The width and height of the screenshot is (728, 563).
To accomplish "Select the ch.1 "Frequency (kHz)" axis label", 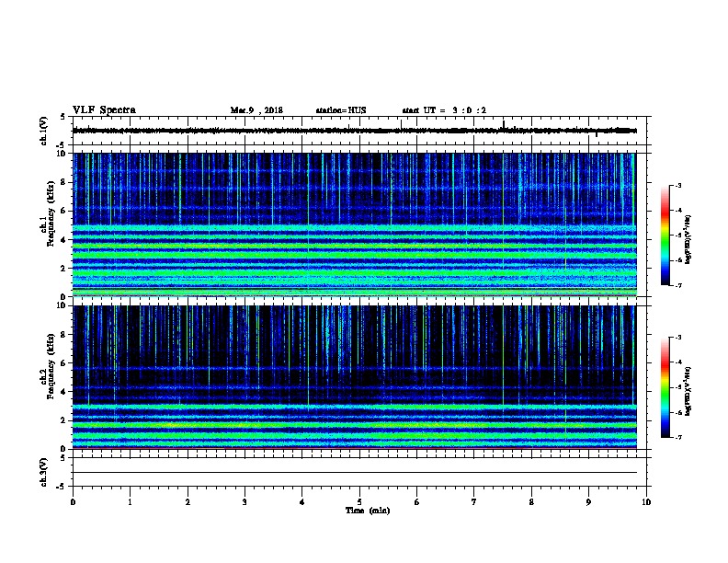I will [x=51, y=213].
